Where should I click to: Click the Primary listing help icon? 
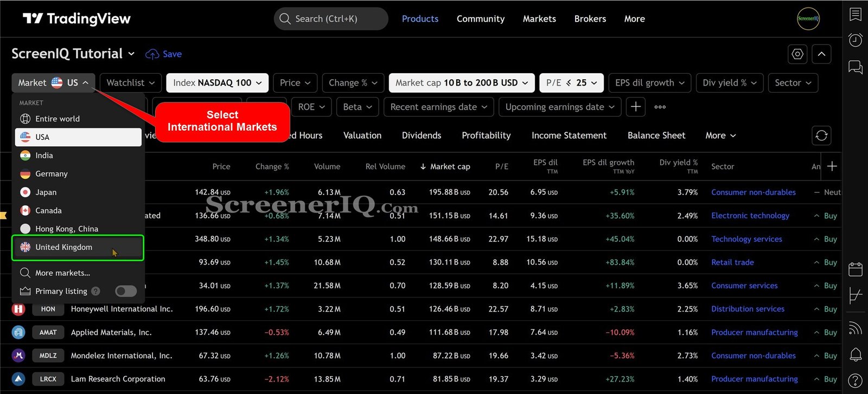[x=96, y=291]
